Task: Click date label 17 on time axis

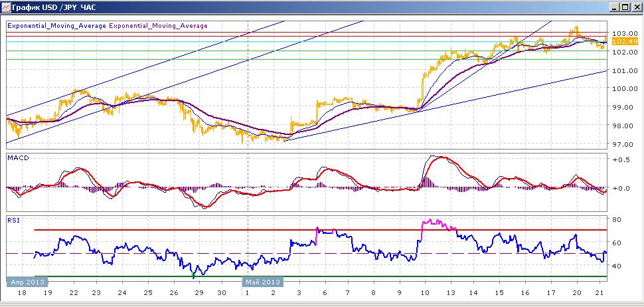Action: click(550, 293)
